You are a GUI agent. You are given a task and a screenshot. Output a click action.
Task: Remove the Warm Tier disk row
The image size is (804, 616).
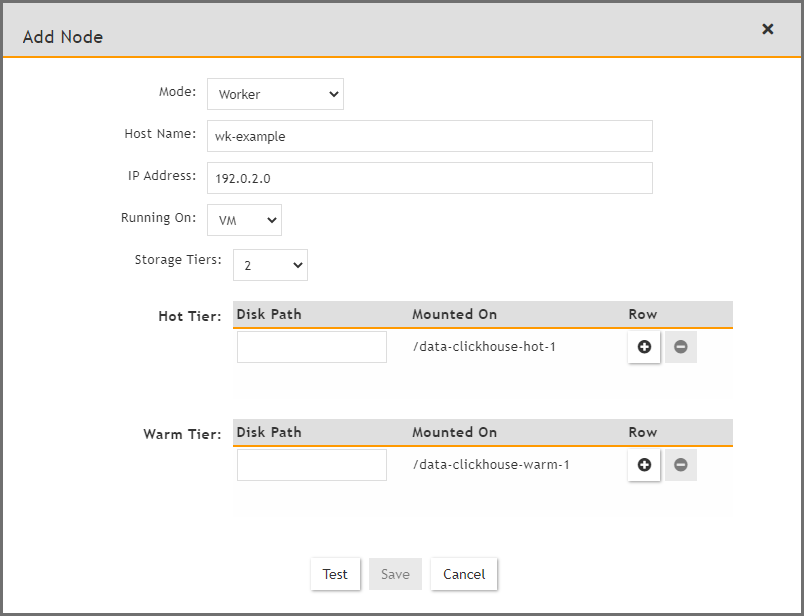point(680,465)
